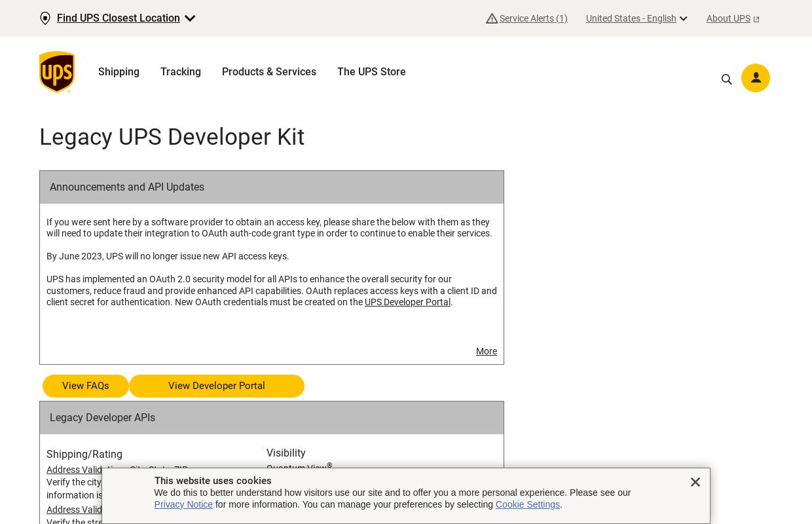The image size is (812, 524).
Task: Open the yellow user account icon
Action: coord(756,78)
